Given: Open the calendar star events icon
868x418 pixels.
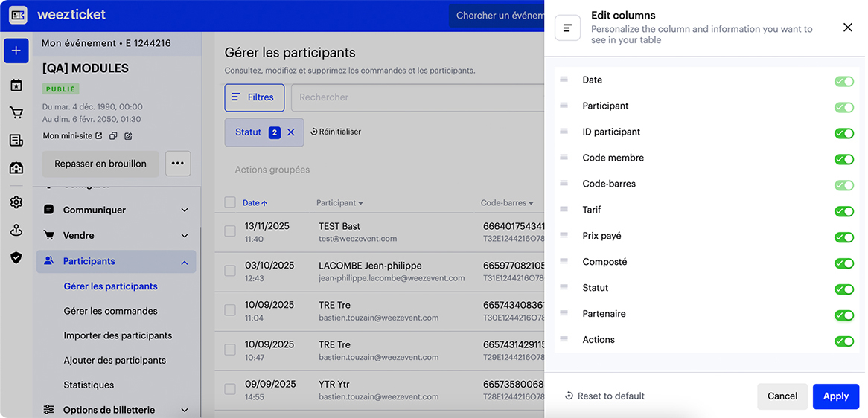Looking at the screenshot, I should pyautogui.click(x=16, y=86).
